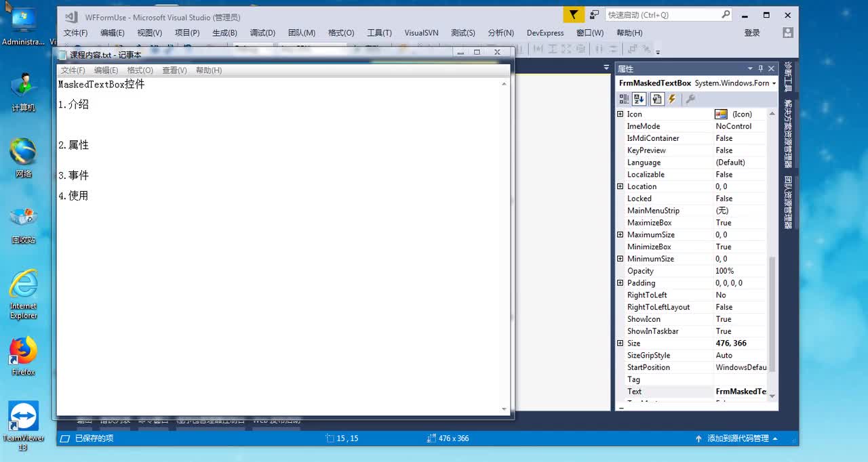Open the toolbar overflow options arrow

(658, 51)
